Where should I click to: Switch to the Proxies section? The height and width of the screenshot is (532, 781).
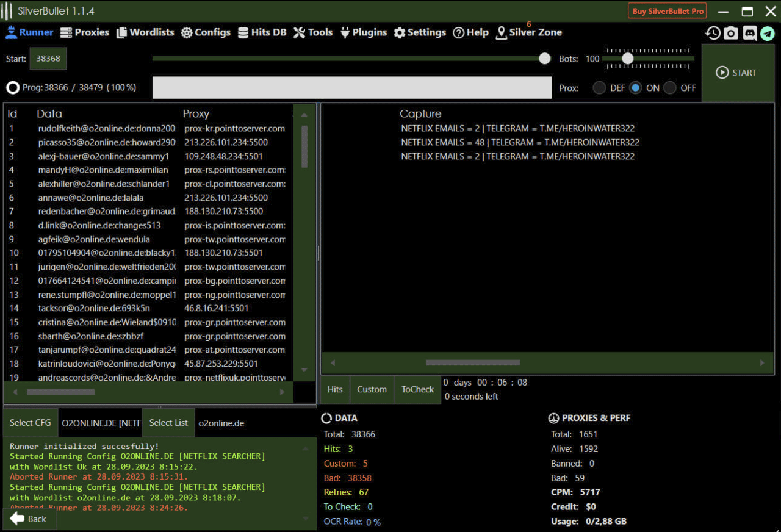[84, 32]
